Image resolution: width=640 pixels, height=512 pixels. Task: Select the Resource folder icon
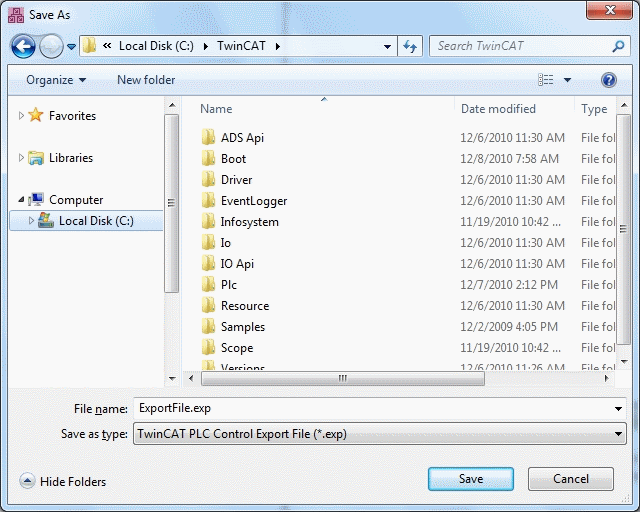point(208,305)
